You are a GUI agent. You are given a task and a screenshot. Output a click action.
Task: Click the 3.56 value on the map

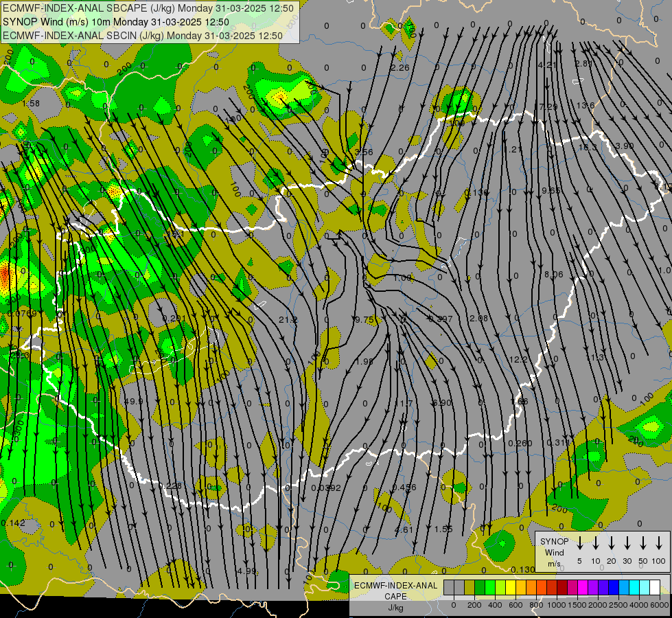pyautogui.click(x=364, y=152)
